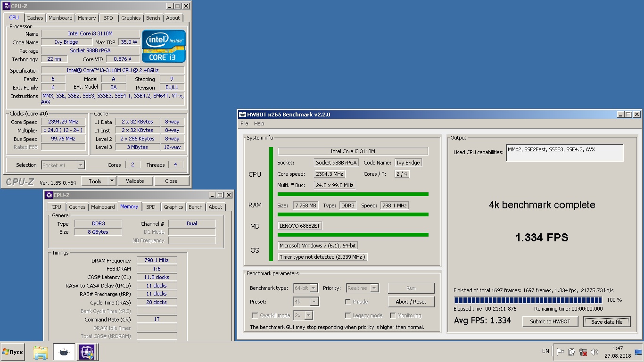Click the DRAM Frequency 798.1 MHz field
644x362 pixels.
tap(157, 260)
